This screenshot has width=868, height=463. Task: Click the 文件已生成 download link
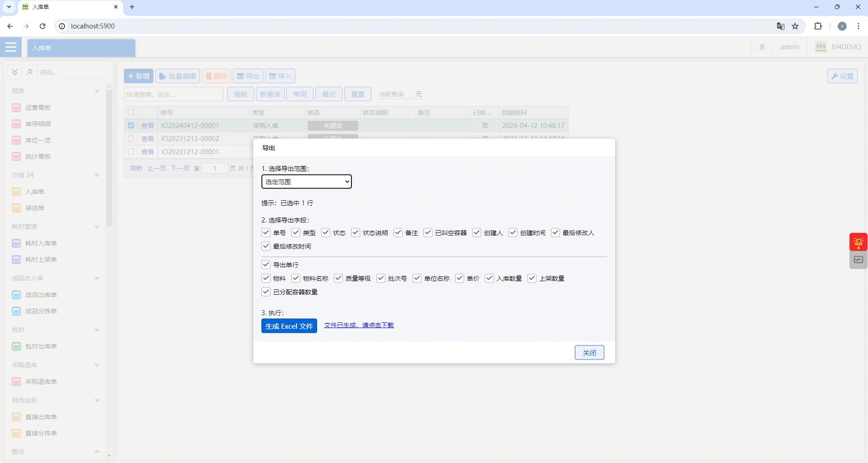click(359, 325)
